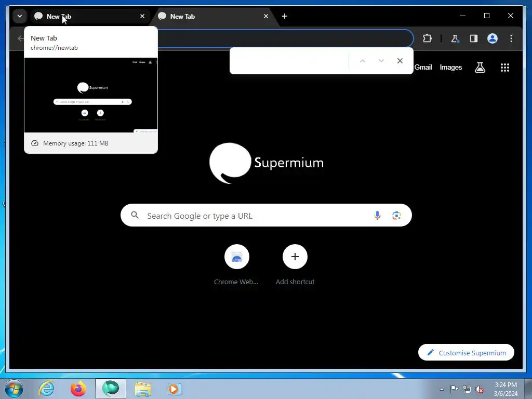Open the tab search dropdown arrow
The height and width of the screenshot is (399, 532).
click(20, 16)
